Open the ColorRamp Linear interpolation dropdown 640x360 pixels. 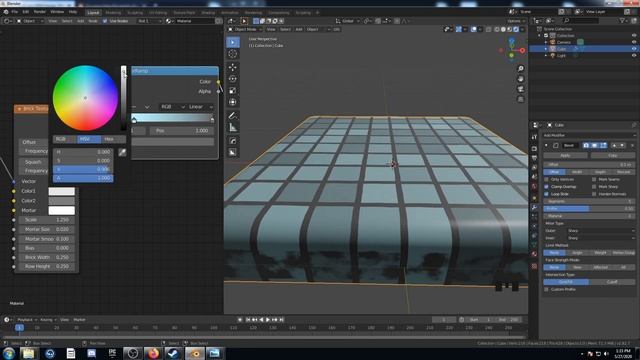pos(200,107)
